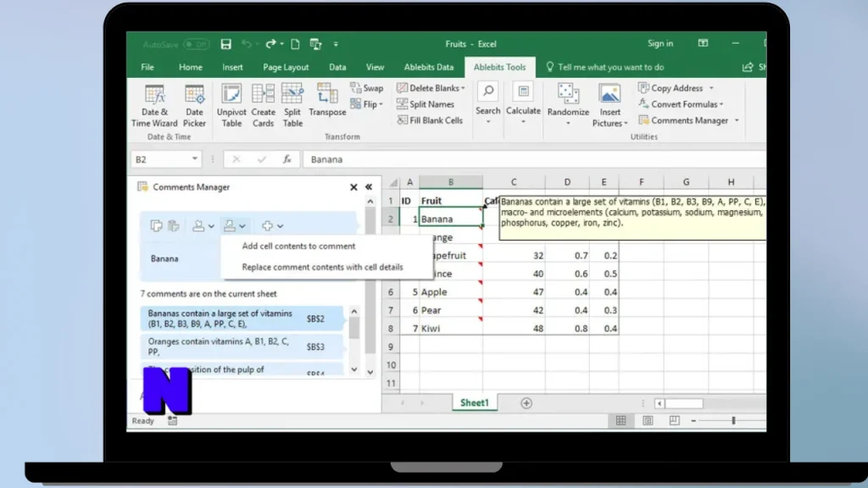Select the Sheet1 tab
The width and height of the screenshot is (868, 488).
tap(475, 402)
